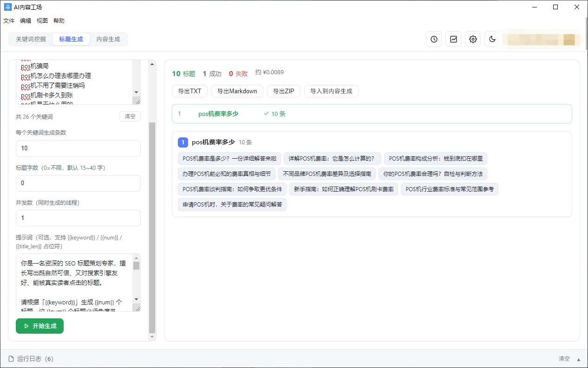Click 共 26 个关键词 label
The height and width of the screenshot is (368, 588).
click(x=34, y=117)
